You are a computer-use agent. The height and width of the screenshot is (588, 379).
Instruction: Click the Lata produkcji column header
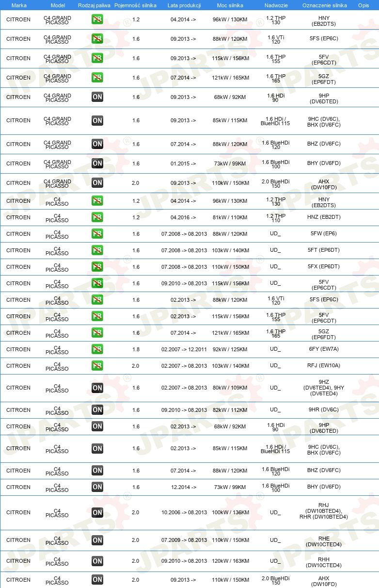pyautogui.click(x=184, y=5)
